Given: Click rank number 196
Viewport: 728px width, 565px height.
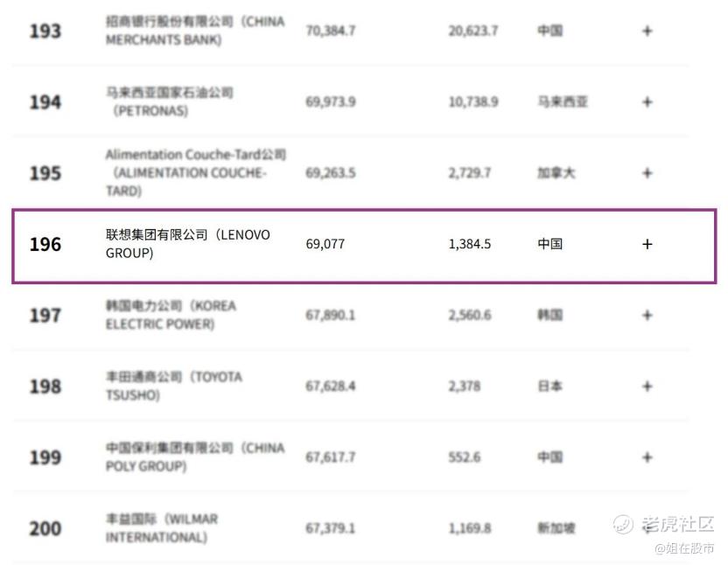Looking at the screenshot, I should (45, 244).
